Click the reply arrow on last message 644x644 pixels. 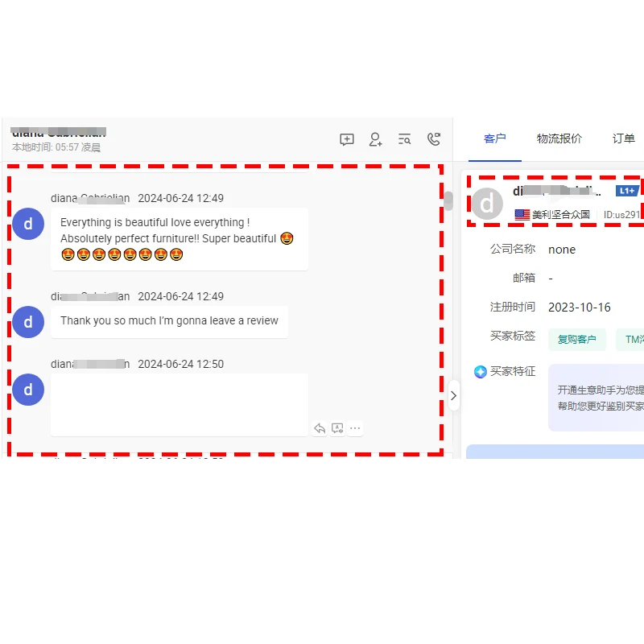pyautogui.click(x=320, y=429)
